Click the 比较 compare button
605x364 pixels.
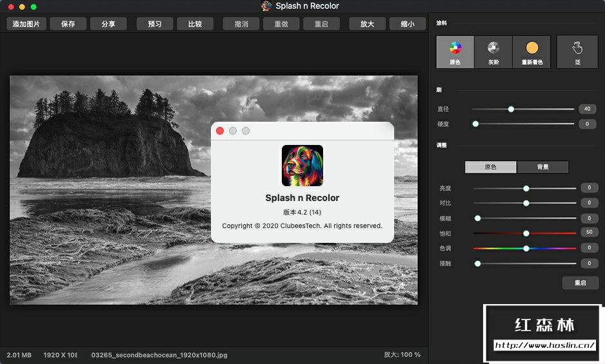pyautogui.click(x=195, y=24)
